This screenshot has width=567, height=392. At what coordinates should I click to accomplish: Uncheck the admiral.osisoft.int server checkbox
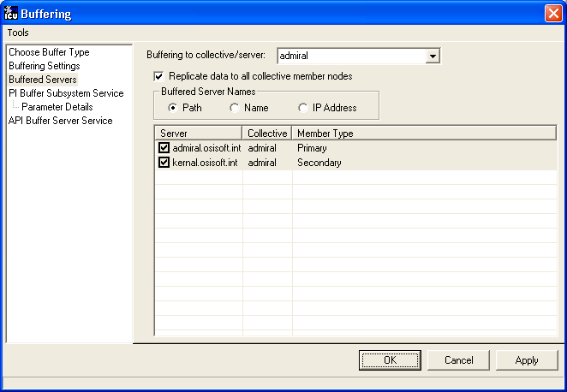click(164, 148)
